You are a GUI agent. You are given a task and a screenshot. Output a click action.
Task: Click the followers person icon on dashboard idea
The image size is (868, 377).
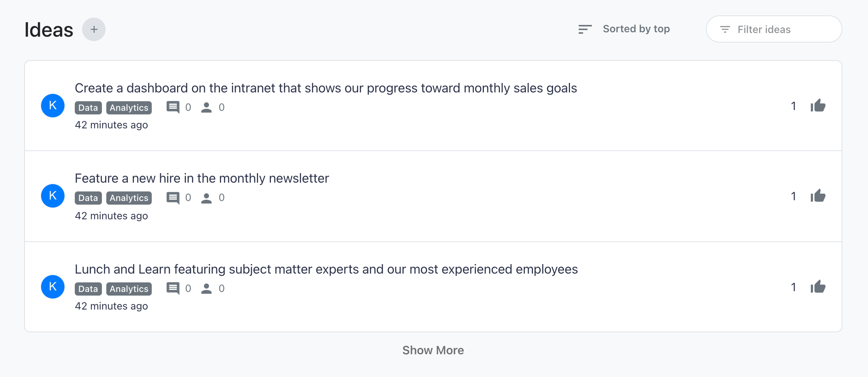[206, 107]
